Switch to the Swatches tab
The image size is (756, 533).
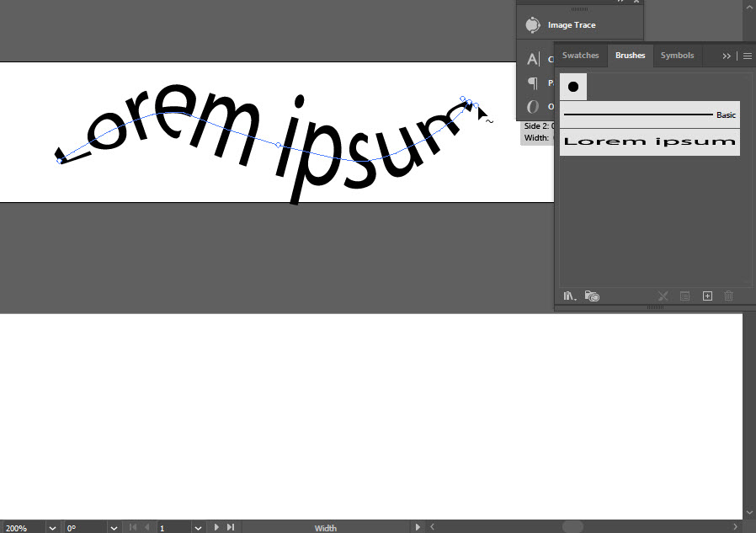pyautogui.click(x=580, y=56)
